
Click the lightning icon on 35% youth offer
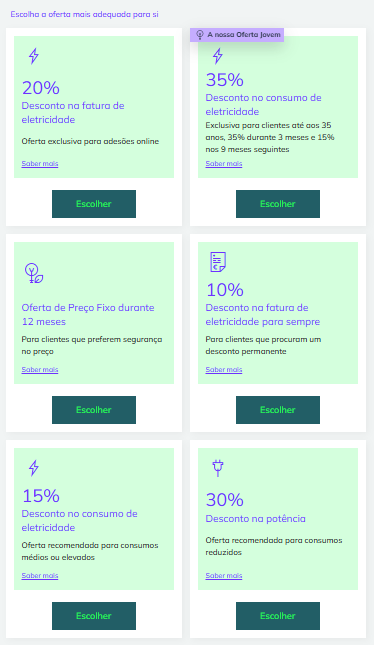pos(218,56)
